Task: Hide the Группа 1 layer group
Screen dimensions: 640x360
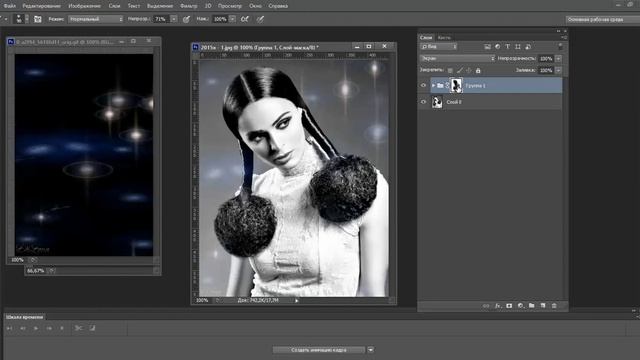Action: point(423,86)
